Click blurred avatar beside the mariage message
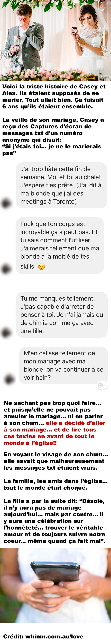The image size is (111, 644). coord(9,379)
